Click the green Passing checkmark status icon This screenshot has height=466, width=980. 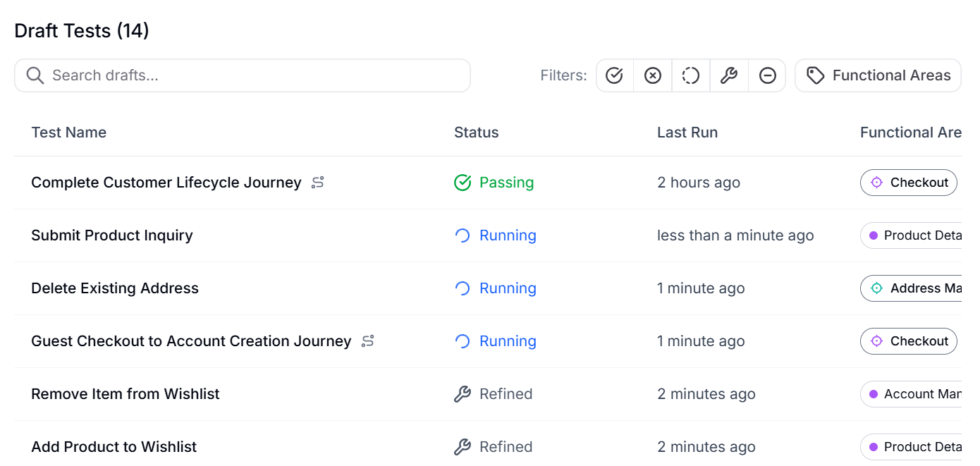463,183
